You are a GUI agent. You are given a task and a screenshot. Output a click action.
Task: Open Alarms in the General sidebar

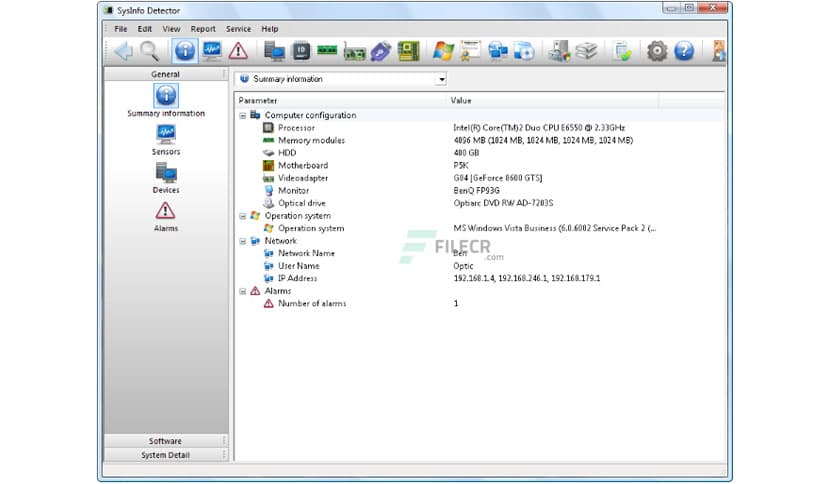166,216
